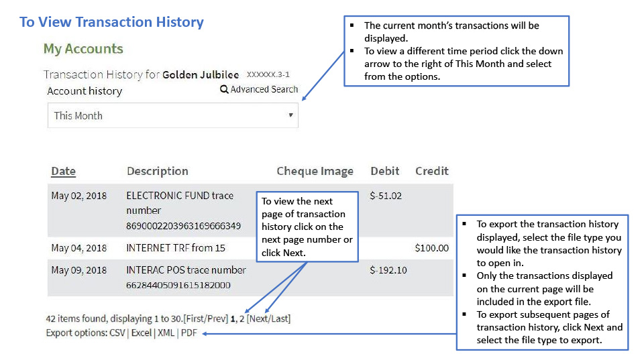Click the Description column header

[x=157, y=171]
